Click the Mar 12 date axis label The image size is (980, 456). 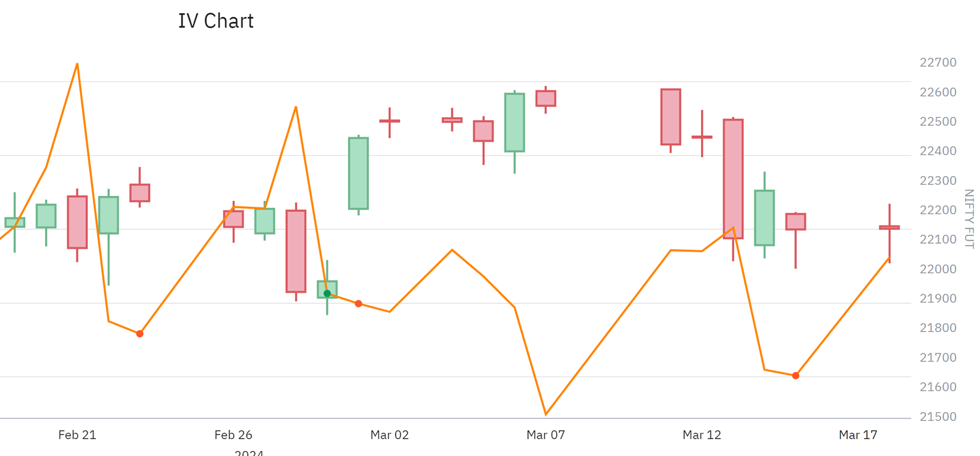[x=702, y=435]
